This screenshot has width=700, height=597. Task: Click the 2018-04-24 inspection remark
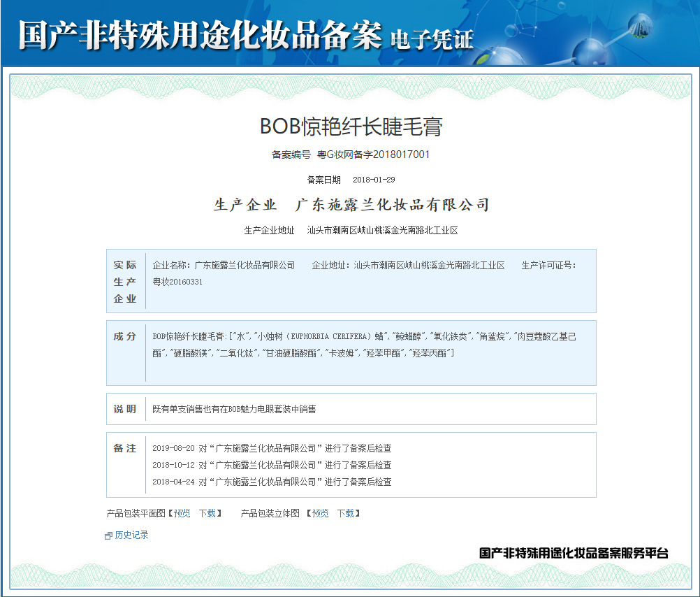272,482
